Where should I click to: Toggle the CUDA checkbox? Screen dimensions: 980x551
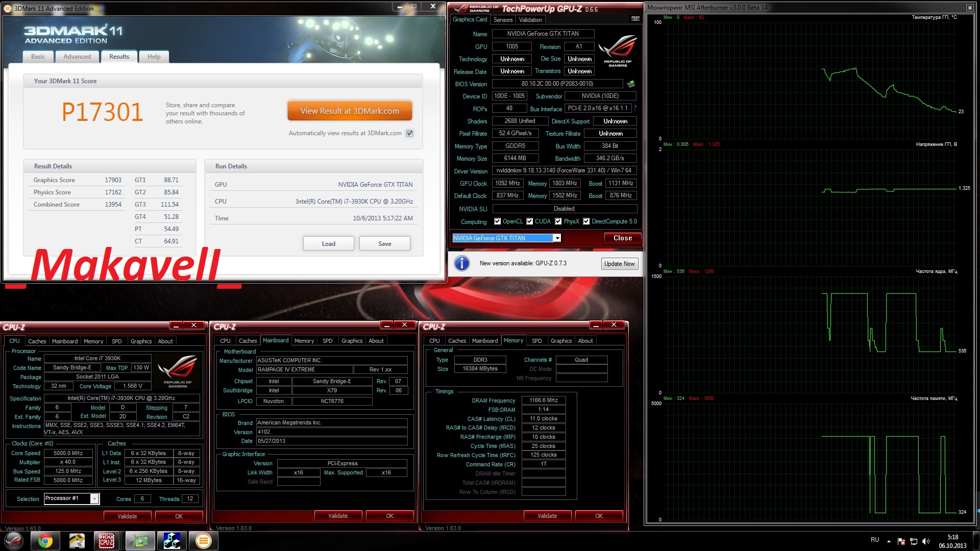click(530, 221)
